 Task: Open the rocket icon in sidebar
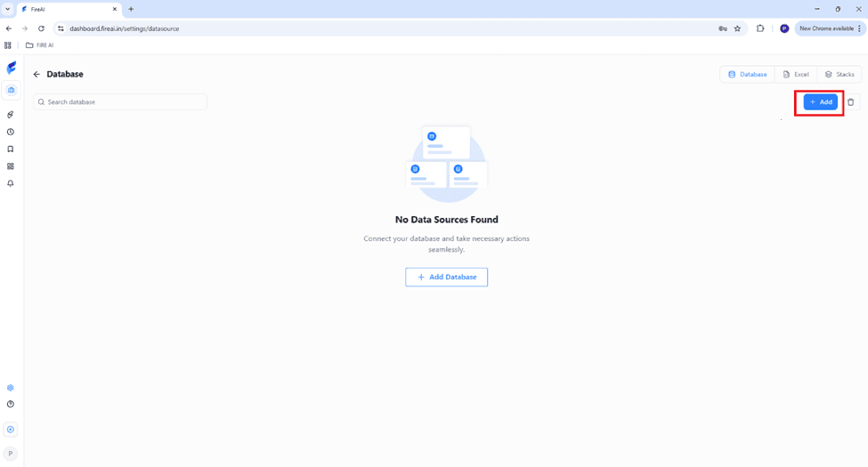click(11, 115)
